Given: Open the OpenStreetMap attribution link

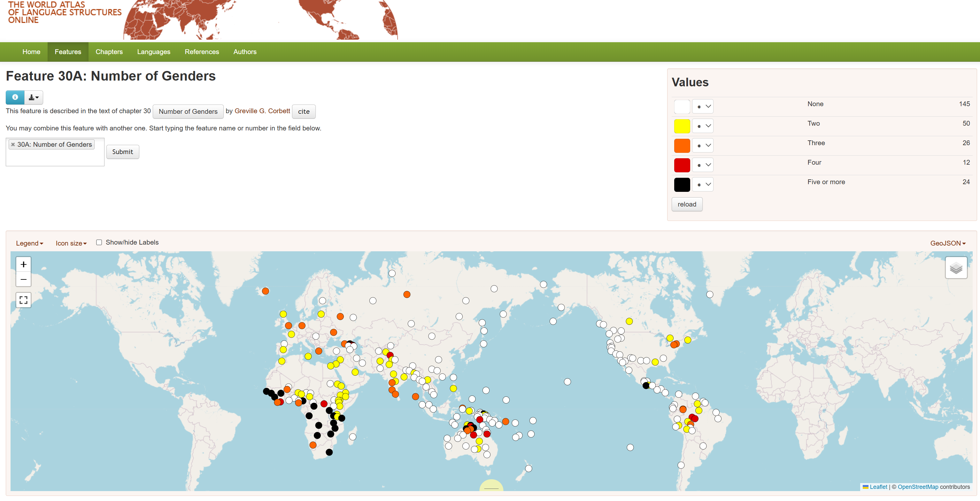Looking at the screenshot, I should pyautogui.click(x=918, y=487).
